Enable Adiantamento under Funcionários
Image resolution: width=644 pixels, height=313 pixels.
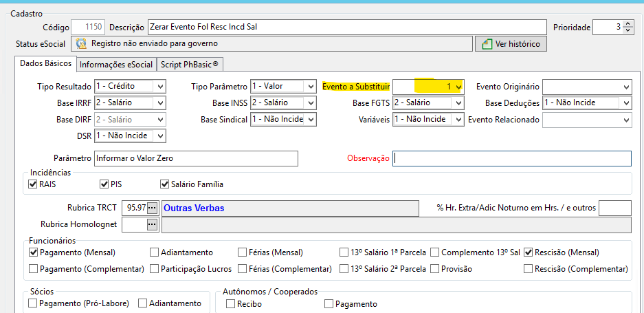[154, 252]
